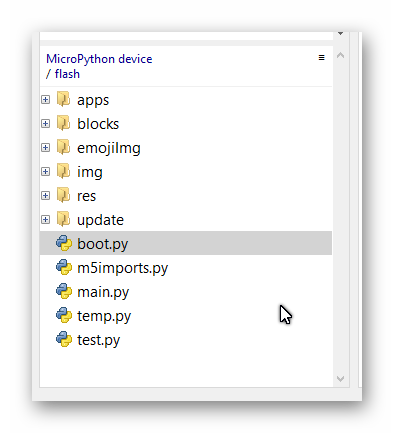Expand the emojiImg folder node
Screen dimensions: 394x433
[x=46, y=148]
